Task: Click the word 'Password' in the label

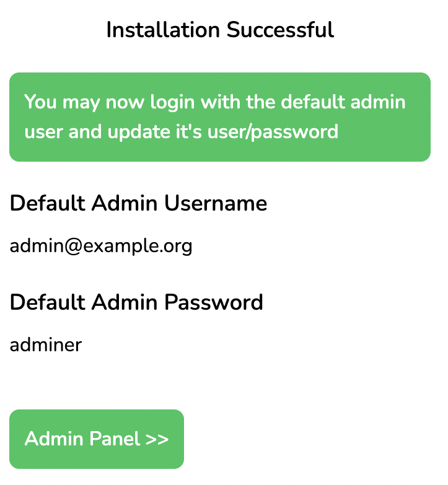Action: 214,302
